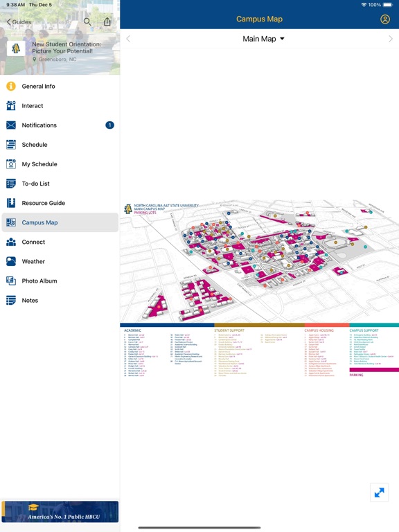Tap the PARKING legend label
Viewport: 399px width, 532px height.
click(x=356, y=375)
